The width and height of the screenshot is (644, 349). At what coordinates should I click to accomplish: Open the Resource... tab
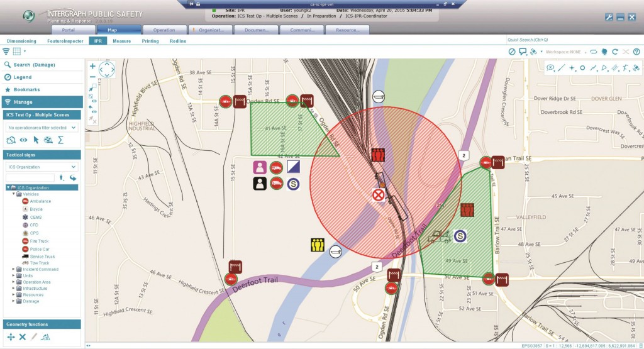347,30
